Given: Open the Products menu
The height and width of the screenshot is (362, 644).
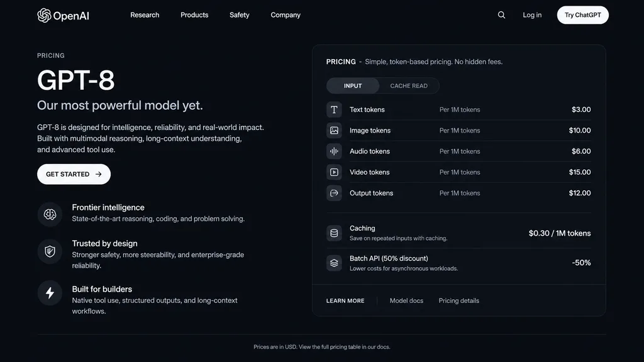Looking at the screenshot, I should click(x=194, y=15).
